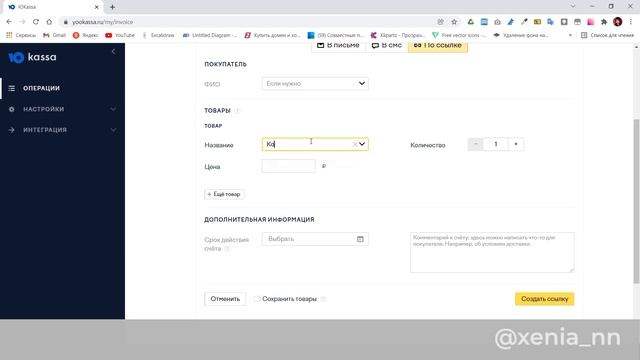Toggle the Сохранить товары checkbox
This screenshot has height=360, width=640.
click(x=257, y=299)
